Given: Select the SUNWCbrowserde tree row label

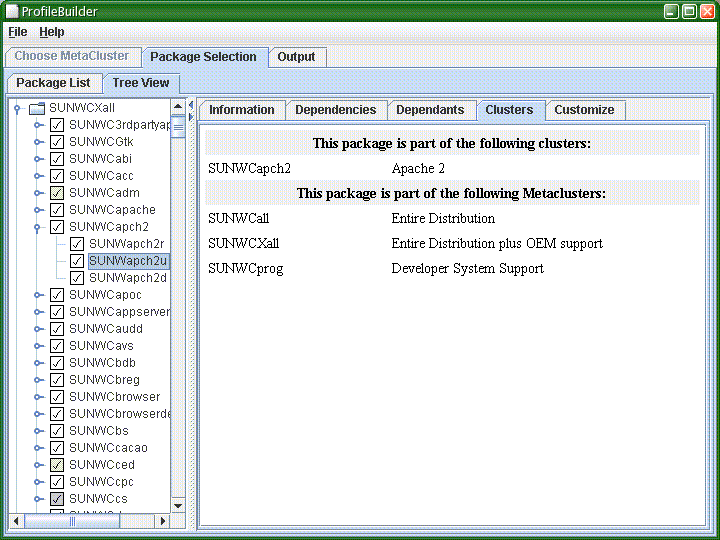Looking at the screenshot, I should [119, 414].
